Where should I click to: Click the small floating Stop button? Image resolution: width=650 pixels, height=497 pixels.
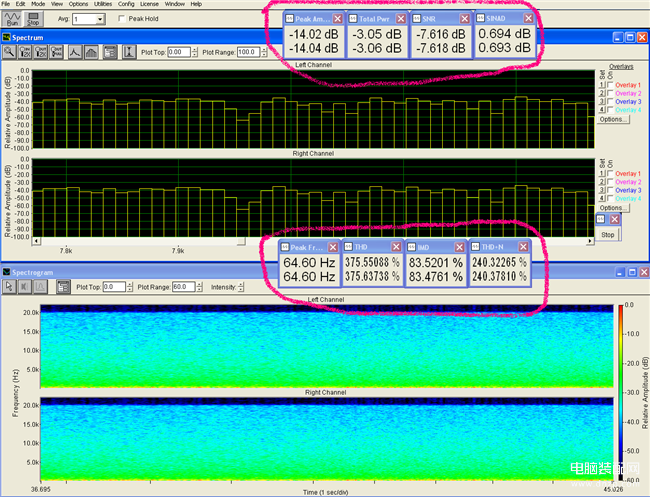point(608,235)
